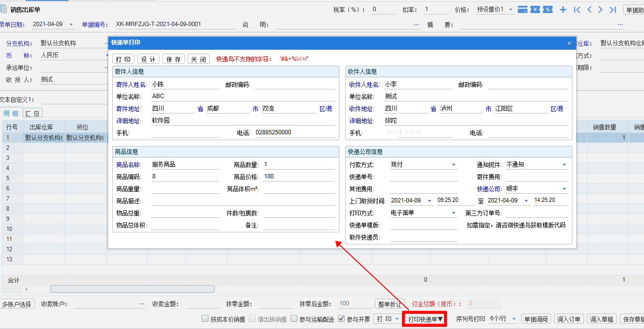The width and height of the screenshot is (644, 329).
Task: Click the 收件人姓名 field containing 小李
Action: [418, 85]
